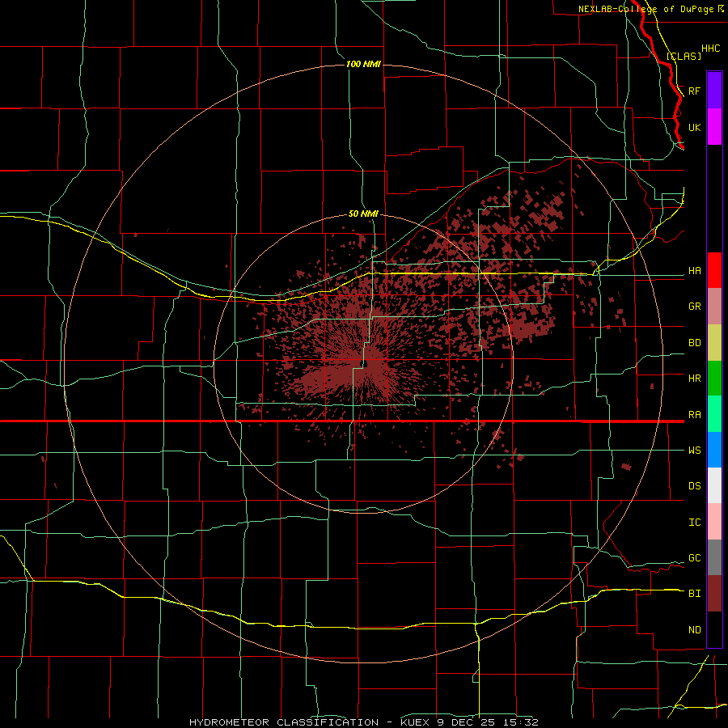Click the "9 DEC 25" date text
Image resolution: width=728 pixels, height=728 pixels.
[x=465, y=722]
